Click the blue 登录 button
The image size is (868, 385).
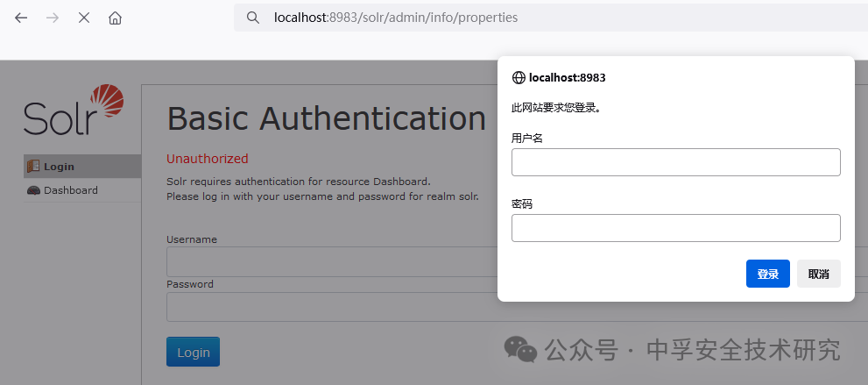[x=768, y=274]
